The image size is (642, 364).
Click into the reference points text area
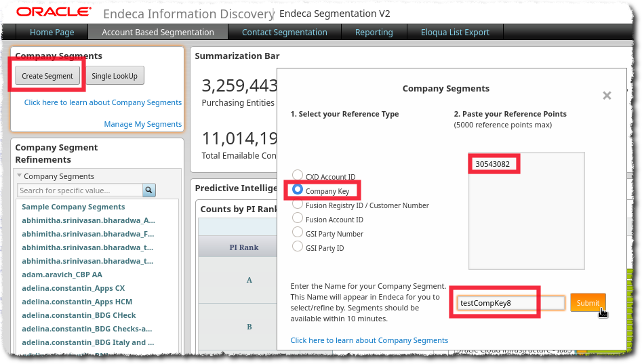[x=527, y=211]
